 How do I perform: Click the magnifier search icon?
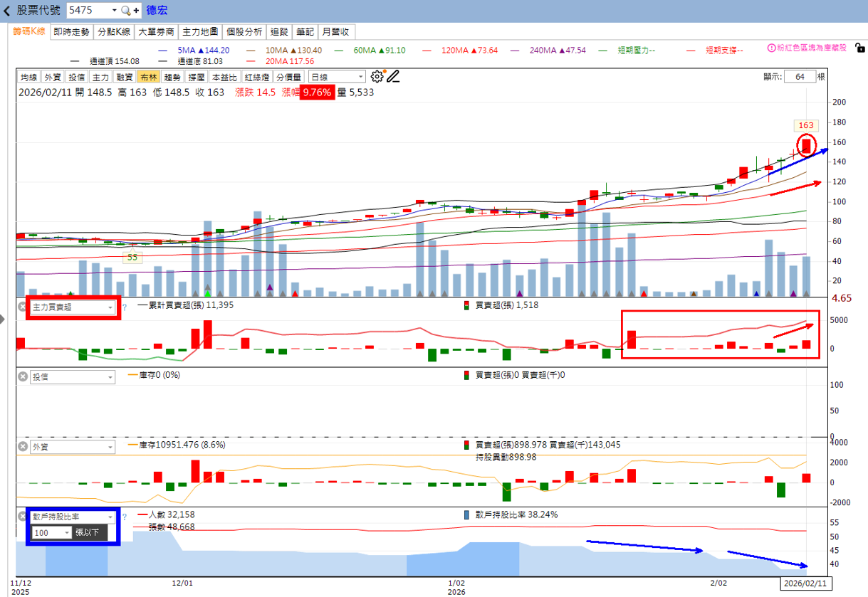click(x=125, y=11)
